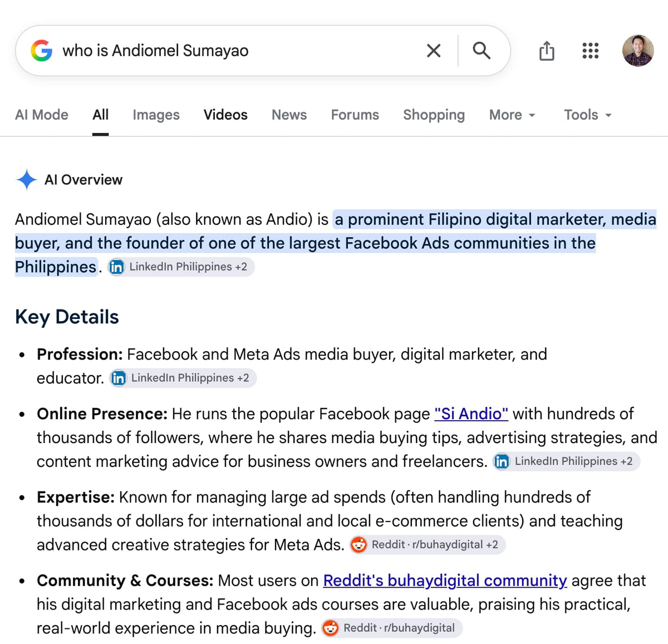The width and height of the screenshot is (668, 644).
Task: Switch to AI Mode tab
Action: pos(42,115)
